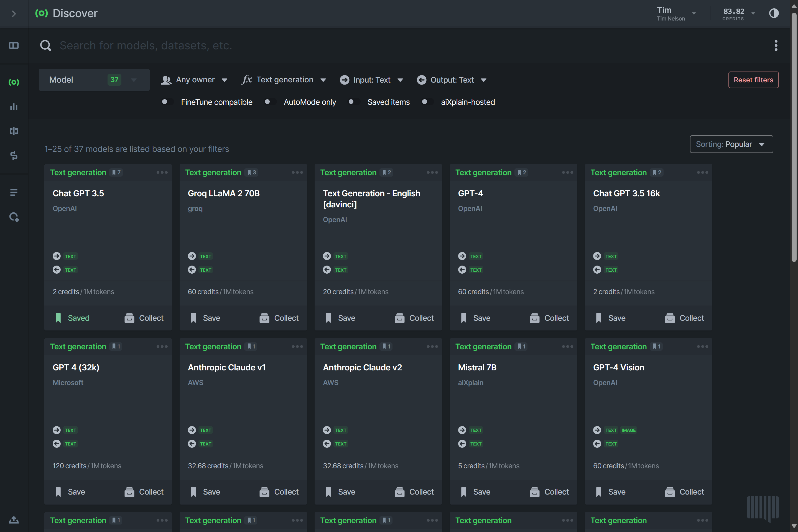Click the scrollbar up arrow
The image size is (798, 532).
point(794,6)
